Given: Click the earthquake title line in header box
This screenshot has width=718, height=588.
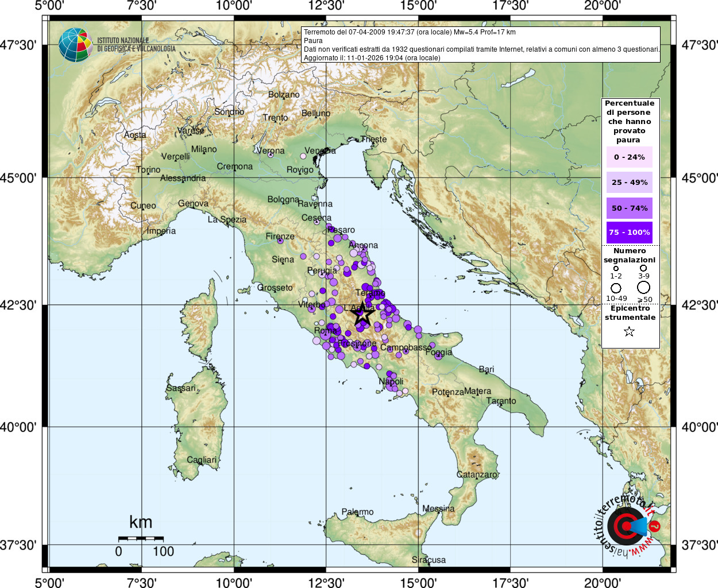Looking at the screenshot, I should 410,32.
